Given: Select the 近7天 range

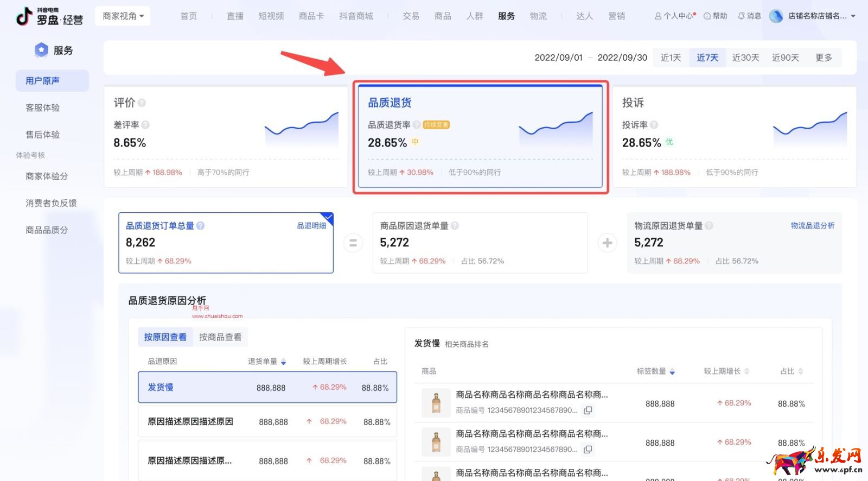Looking at the screenshot, I should click(707, 58).
